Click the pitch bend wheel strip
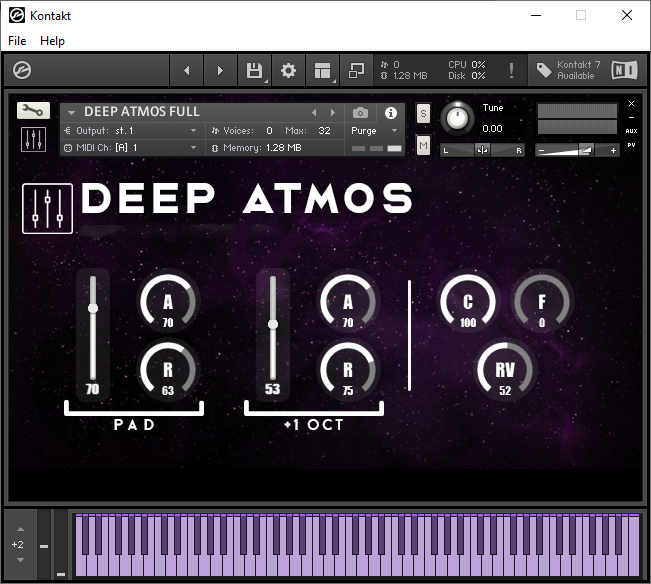 (44, 544)
